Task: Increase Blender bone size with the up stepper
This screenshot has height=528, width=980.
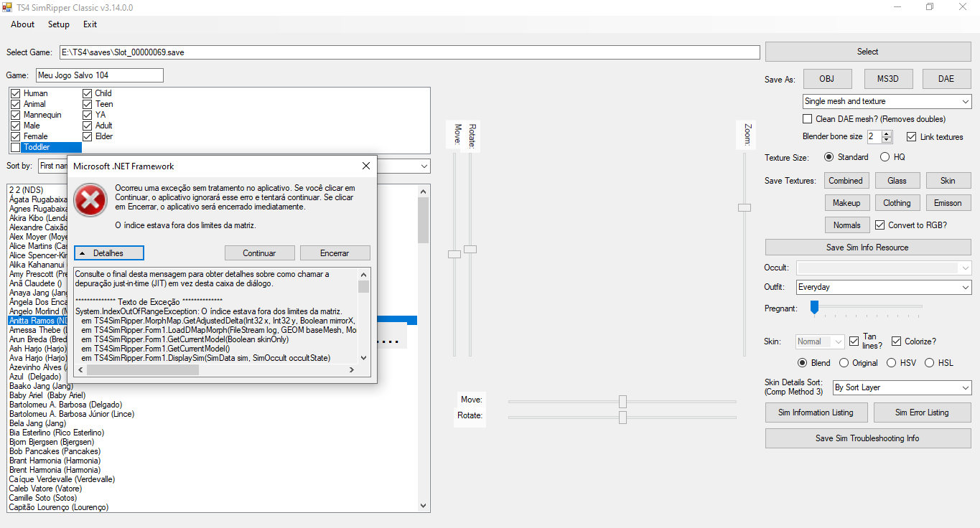Action: pyautogui.click(x=888, y=133)
